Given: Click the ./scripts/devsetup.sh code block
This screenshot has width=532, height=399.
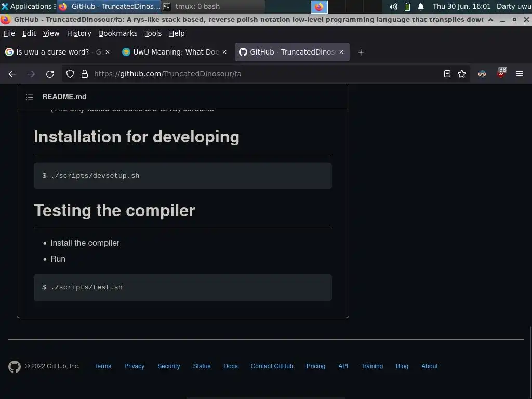Looking at the screenshot, I should (182, 176).
